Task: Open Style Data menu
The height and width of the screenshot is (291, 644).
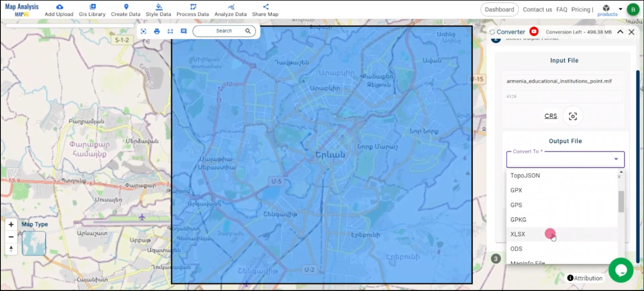Action: click(x=158, y=10)
